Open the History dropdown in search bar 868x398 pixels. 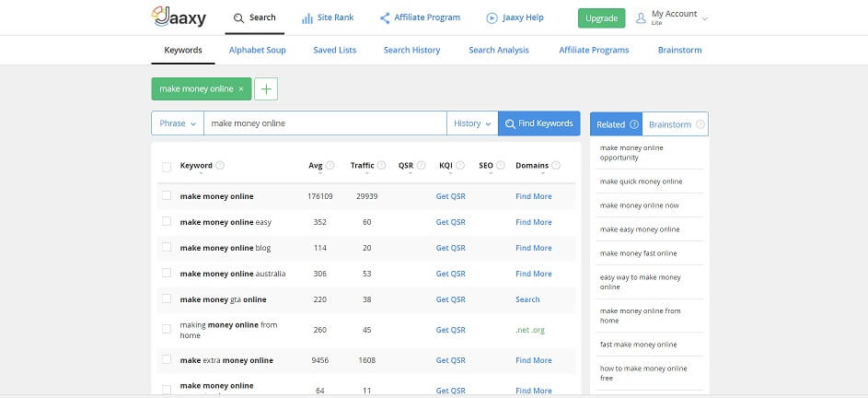[x=472, y=123]
